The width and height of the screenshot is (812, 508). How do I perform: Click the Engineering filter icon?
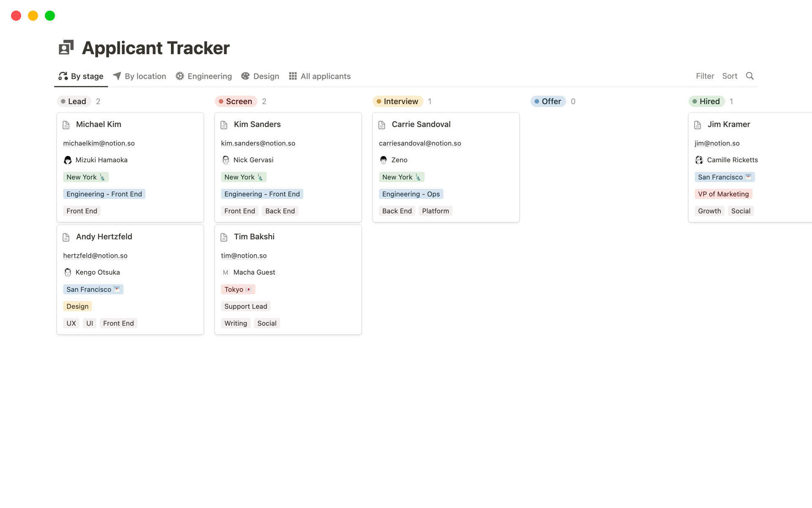coord(180,76)
